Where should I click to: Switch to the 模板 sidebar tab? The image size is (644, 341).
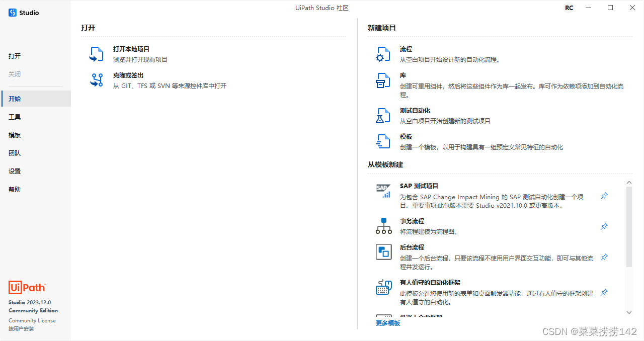click(x=35, y=135)
